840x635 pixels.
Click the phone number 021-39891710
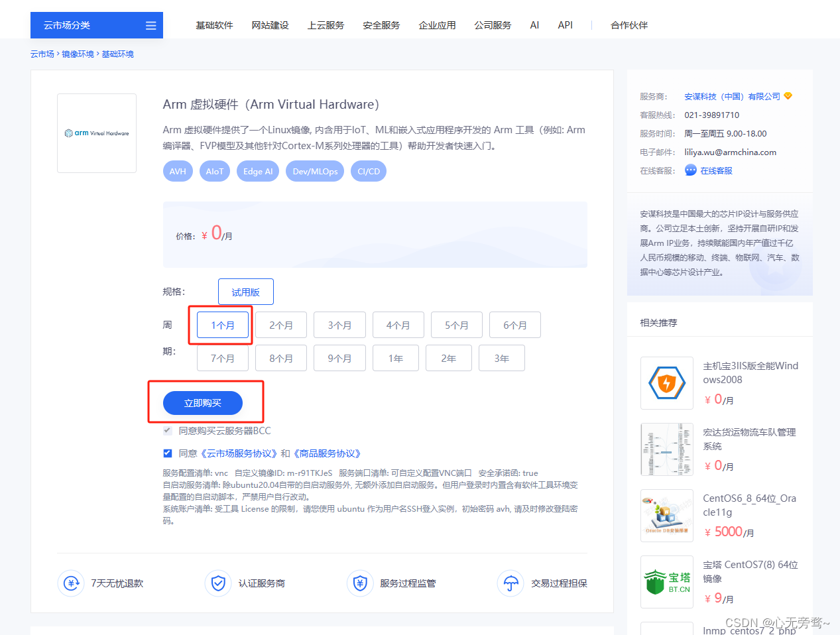[x=712, y=115]
